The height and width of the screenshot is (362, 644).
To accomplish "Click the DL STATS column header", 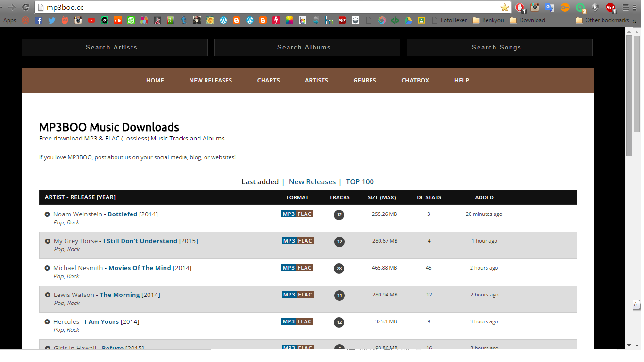I will [429, 197].
